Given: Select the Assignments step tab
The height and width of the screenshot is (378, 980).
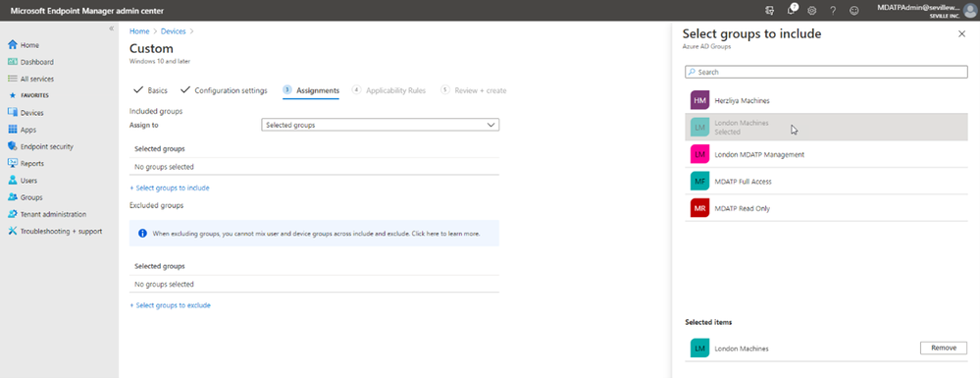Looking at the screenshot, I should [x=311, y=90].
